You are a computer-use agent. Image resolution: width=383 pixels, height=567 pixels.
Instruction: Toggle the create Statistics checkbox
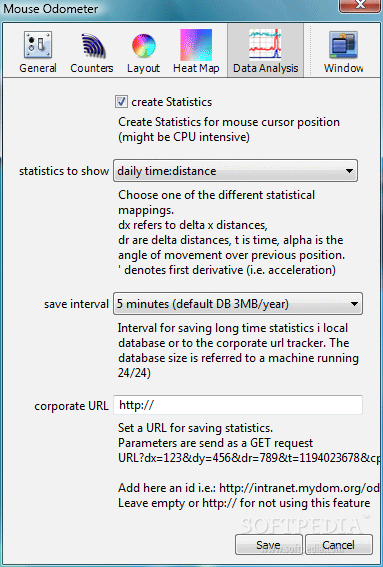[x=121, y=102]
